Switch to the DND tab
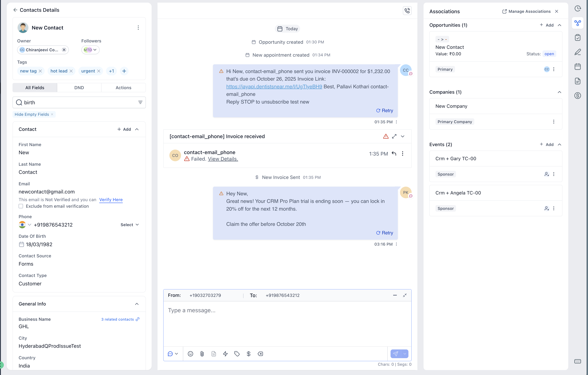The width and height of the screenshot is (588, 375). pyautogui.click(x=79, y=88)
